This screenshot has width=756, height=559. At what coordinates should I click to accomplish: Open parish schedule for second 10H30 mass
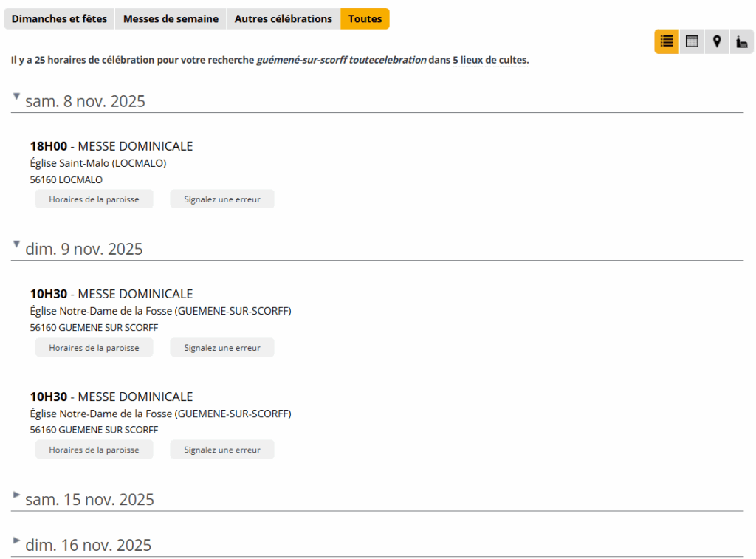click(94, 450)
